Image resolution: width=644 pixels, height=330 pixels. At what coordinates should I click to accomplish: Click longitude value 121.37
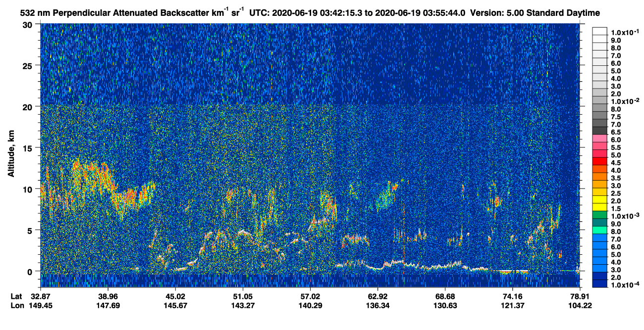pos(512,305)
